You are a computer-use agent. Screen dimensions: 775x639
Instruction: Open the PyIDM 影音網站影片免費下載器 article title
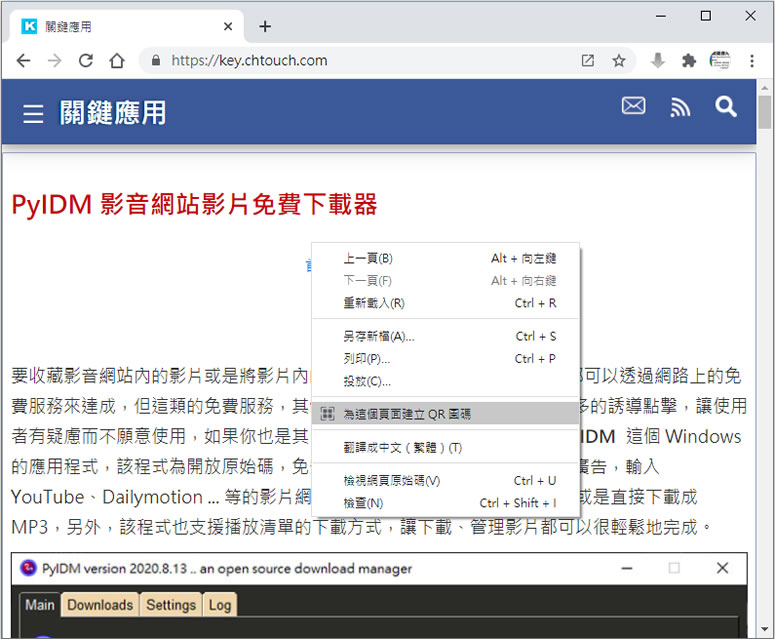[194, 204]
